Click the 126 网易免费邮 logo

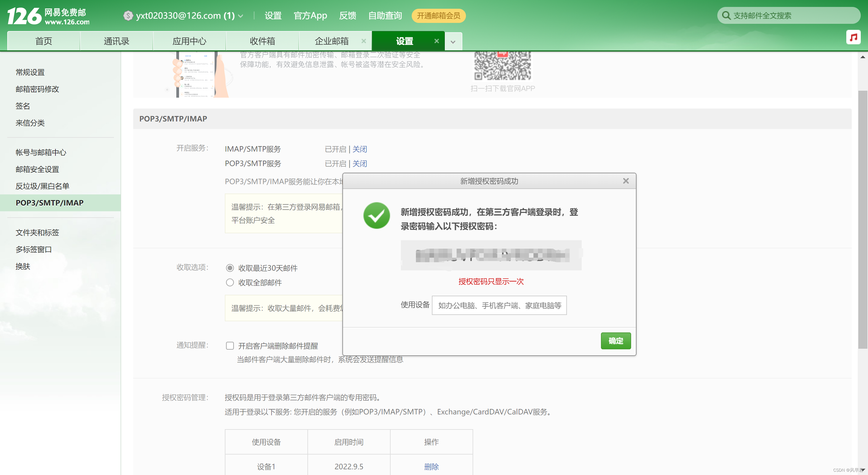(49, 16)
